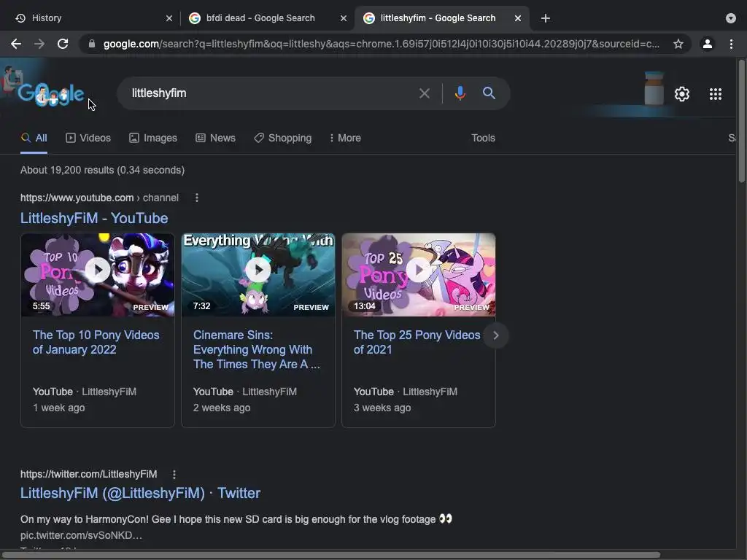Open Google quick settings gear
Image resolution: width=747 pixels, height=560 pixels.
tap(682, 94)
